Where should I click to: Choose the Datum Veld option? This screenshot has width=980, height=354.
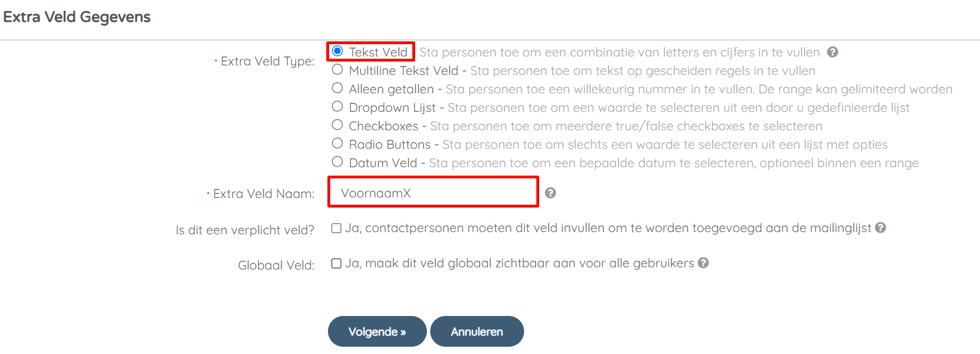pyautogui.click(x=337, y=162)
